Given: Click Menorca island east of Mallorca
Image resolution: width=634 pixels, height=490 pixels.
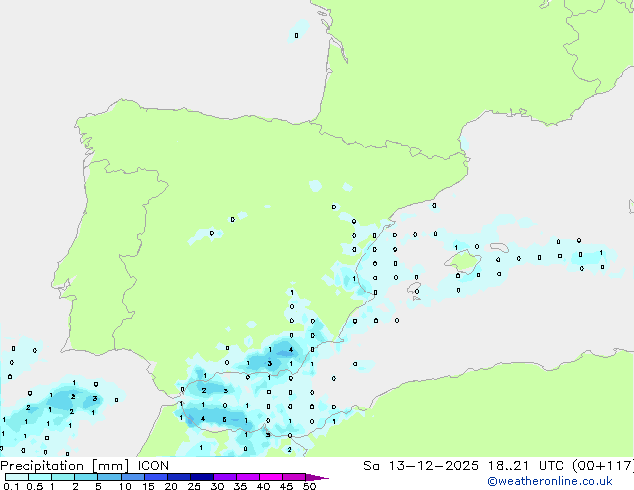Looking at the screenshot, I should pyautogui.click(x=497, y=247).
